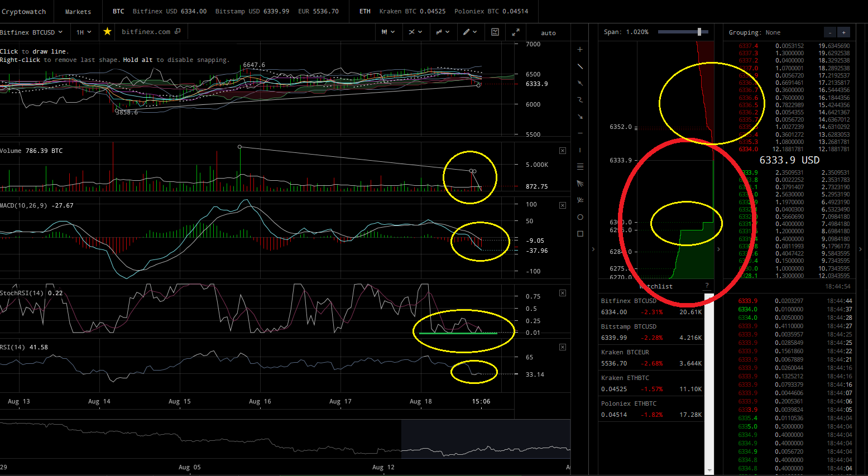The image size is (868, 476).
Task: Select the parallel lines retracement tool
Action: pos(580,167)
